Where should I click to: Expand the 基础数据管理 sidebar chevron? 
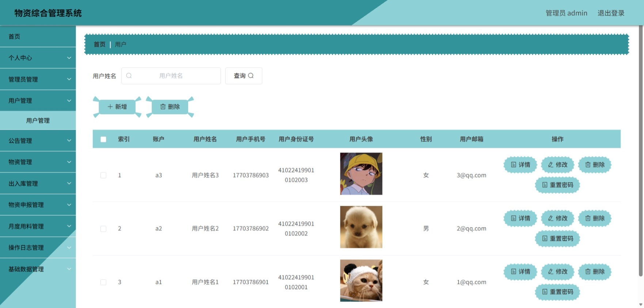pos(69,269)
